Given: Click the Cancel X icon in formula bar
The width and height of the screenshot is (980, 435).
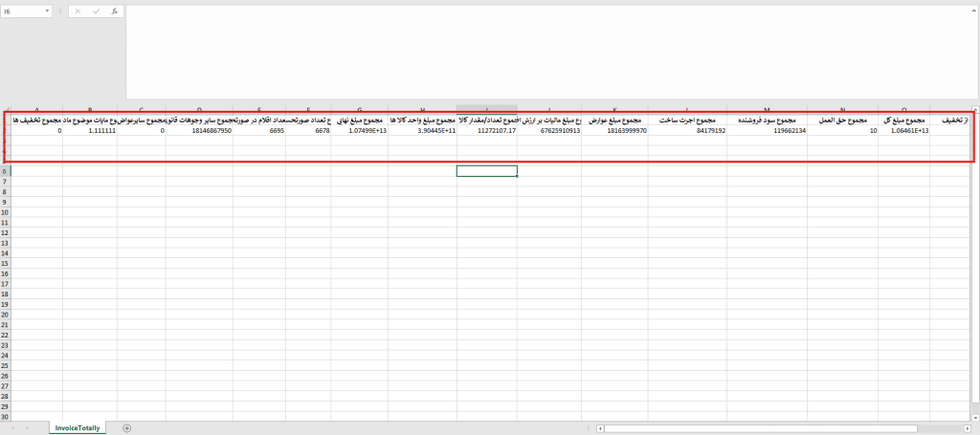Looking at the screenshot, I should click(x=78, y=11).
